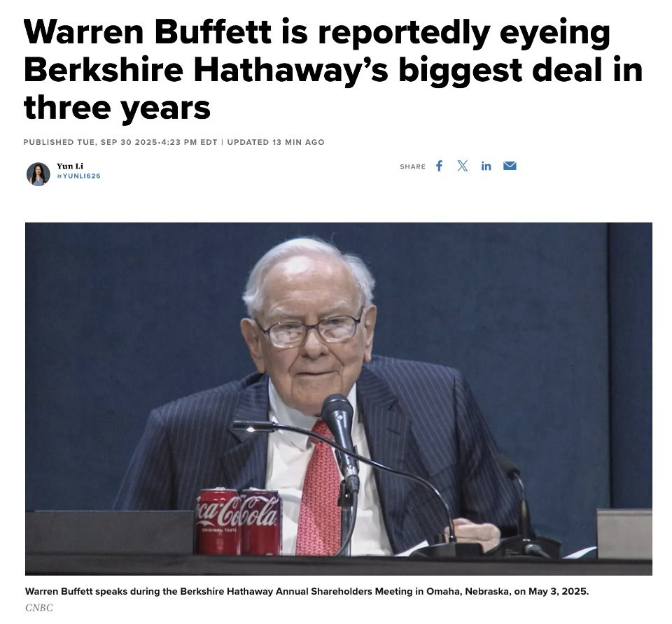Click the Warren Buffett article headline
Viewport: 672px width, 624px height.
click(333, 70)
